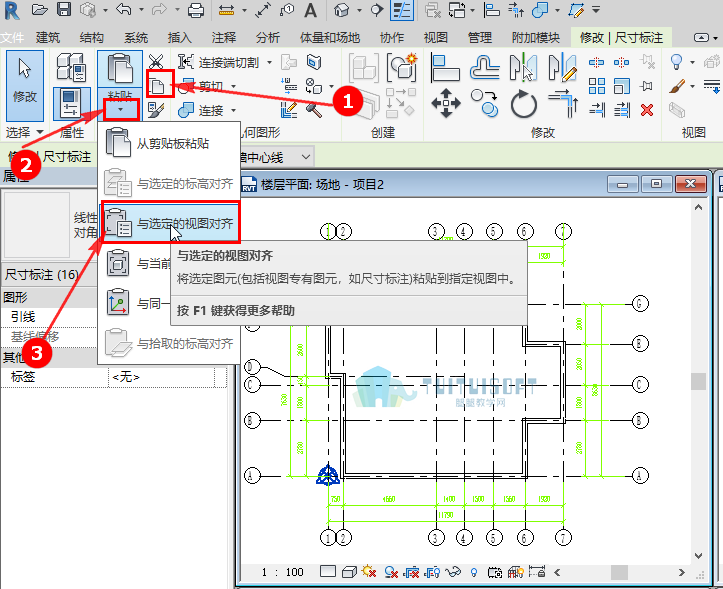This screenshot has height=589, width=723.
Task: Select the Aligned Dimension tool in Quick Access
Action: [263, 10]
